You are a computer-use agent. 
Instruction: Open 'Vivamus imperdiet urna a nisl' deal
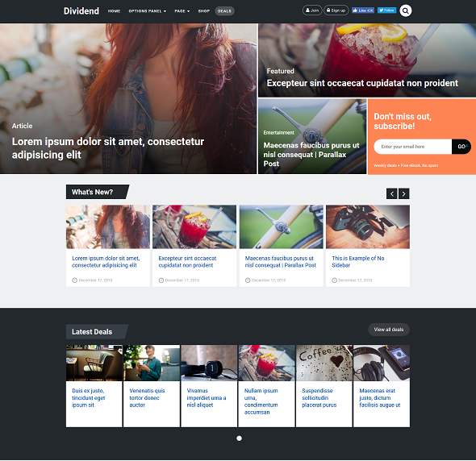207,398
